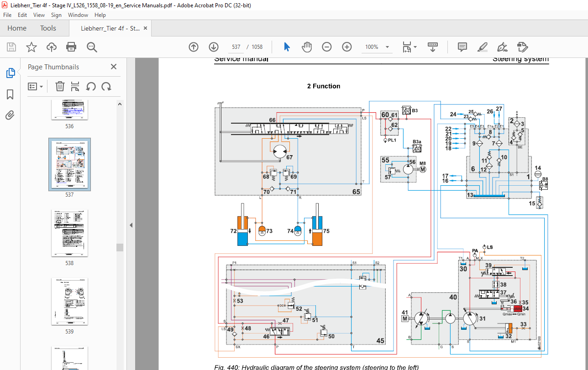This screenshot has height=370, width=588.
Task: Go to the next page
Action: [214, 47]
